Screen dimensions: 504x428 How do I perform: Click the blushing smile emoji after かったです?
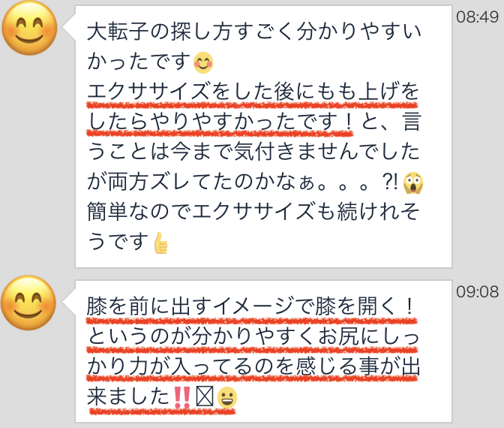tap(203, 62)
